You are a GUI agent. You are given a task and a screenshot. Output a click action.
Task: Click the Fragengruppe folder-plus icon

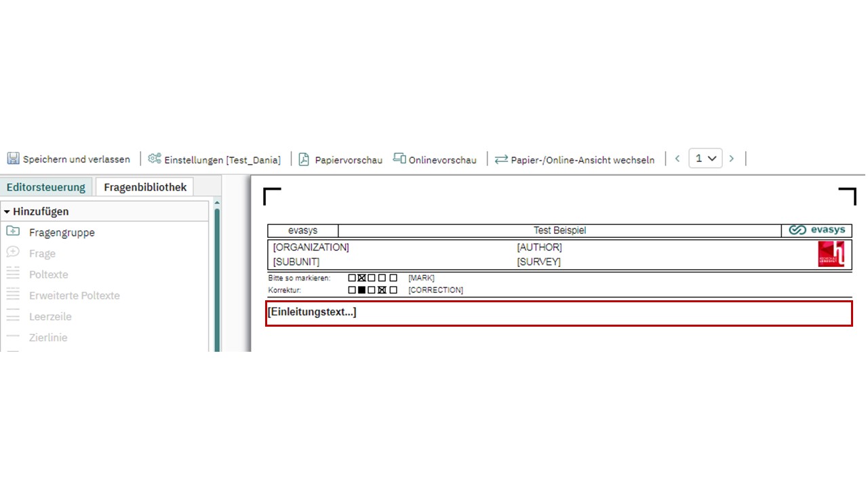click(13, 232)
